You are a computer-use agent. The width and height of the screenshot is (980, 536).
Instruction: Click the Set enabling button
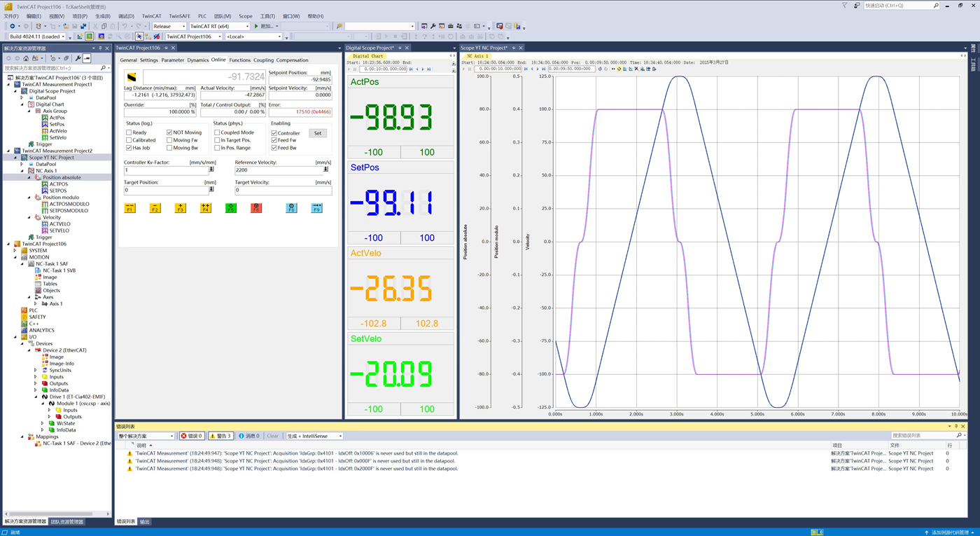pos(318,133)
